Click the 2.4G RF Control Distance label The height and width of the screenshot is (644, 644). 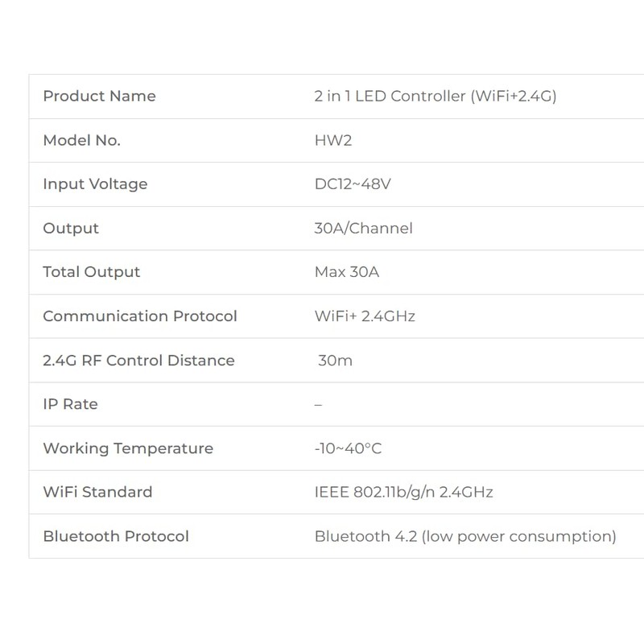tap(138, 361)
